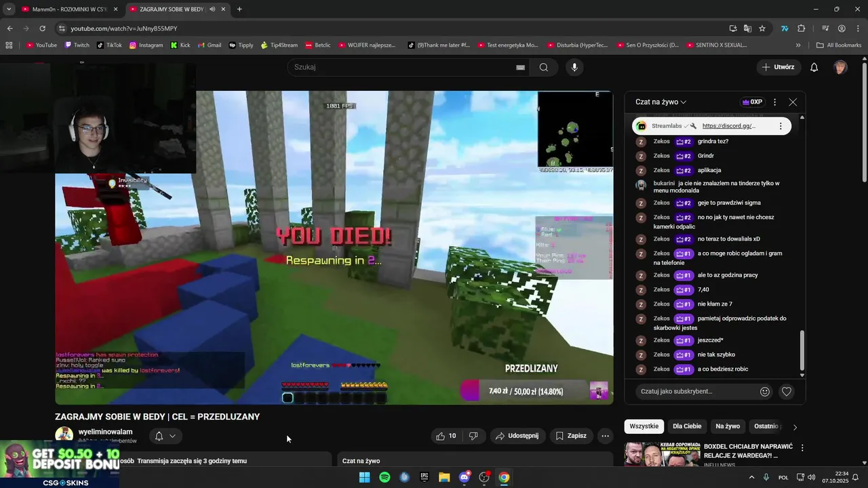Reload the page
Image resolution: width=868 pixels, height=488 pixels.
point(42,28)
